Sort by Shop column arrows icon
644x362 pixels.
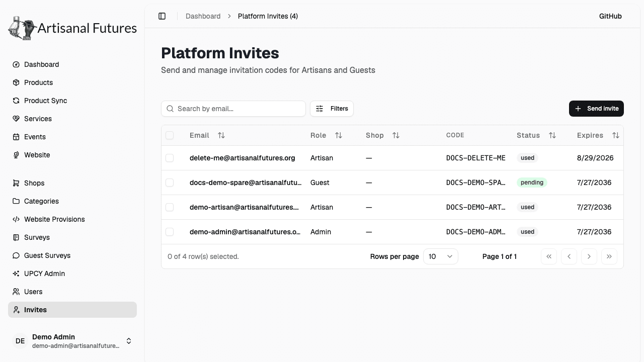click(396, 135)
